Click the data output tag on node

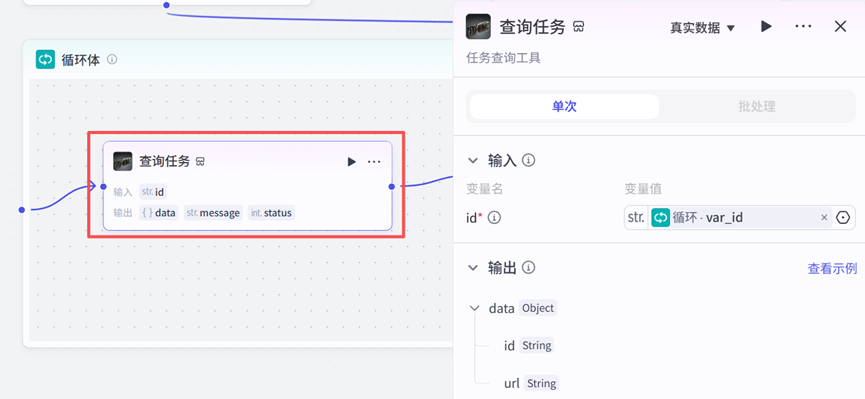158,213
